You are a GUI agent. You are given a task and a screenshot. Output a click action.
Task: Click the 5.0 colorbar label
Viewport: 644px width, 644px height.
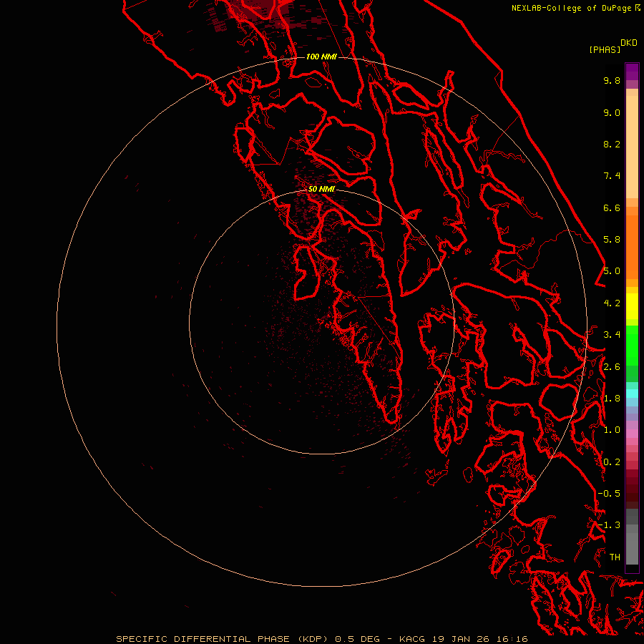[612, 271]
